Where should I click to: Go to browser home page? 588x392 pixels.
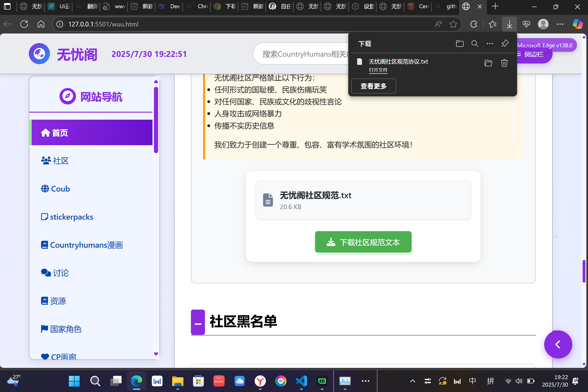tap(41, 24)
